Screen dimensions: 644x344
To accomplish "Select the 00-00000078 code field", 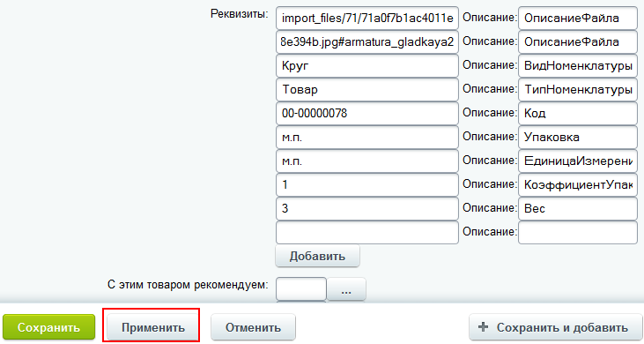I will click(367, 114).
